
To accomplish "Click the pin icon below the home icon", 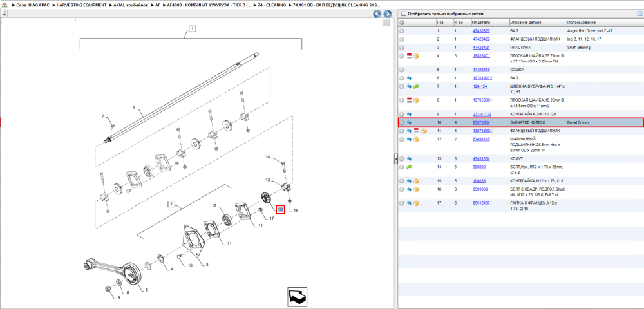I will [x=4, y=14].
